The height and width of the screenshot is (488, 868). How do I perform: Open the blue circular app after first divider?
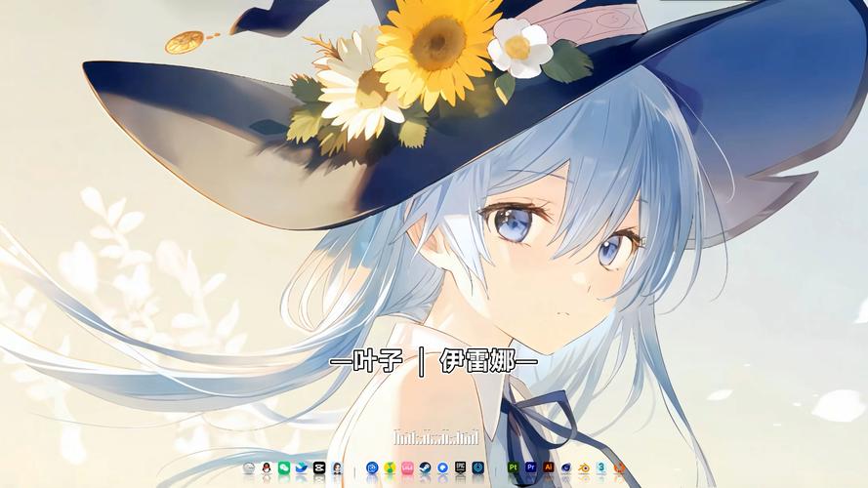click(372, 468)
